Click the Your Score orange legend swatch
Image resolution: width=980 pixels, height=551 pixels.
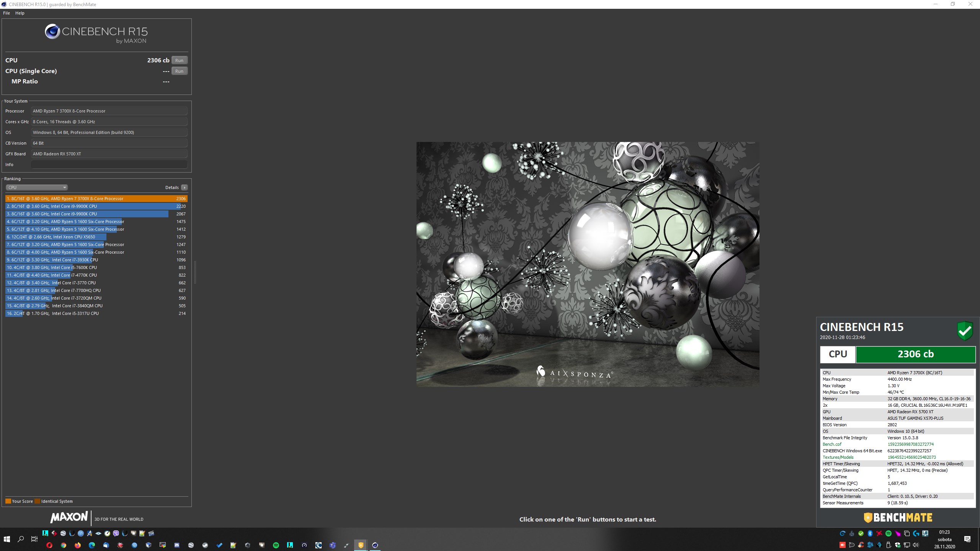coord(8,501)
